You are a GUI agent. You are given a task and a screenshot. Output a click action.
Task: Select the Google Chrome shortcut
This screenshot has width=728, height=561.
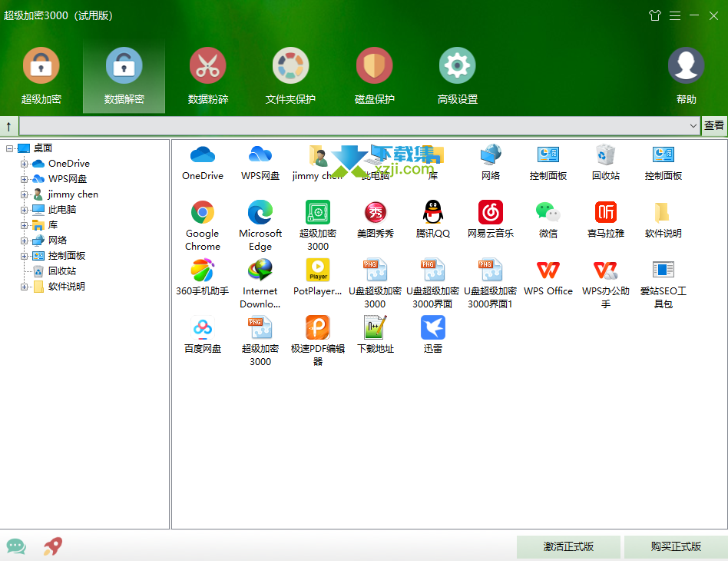203,226
